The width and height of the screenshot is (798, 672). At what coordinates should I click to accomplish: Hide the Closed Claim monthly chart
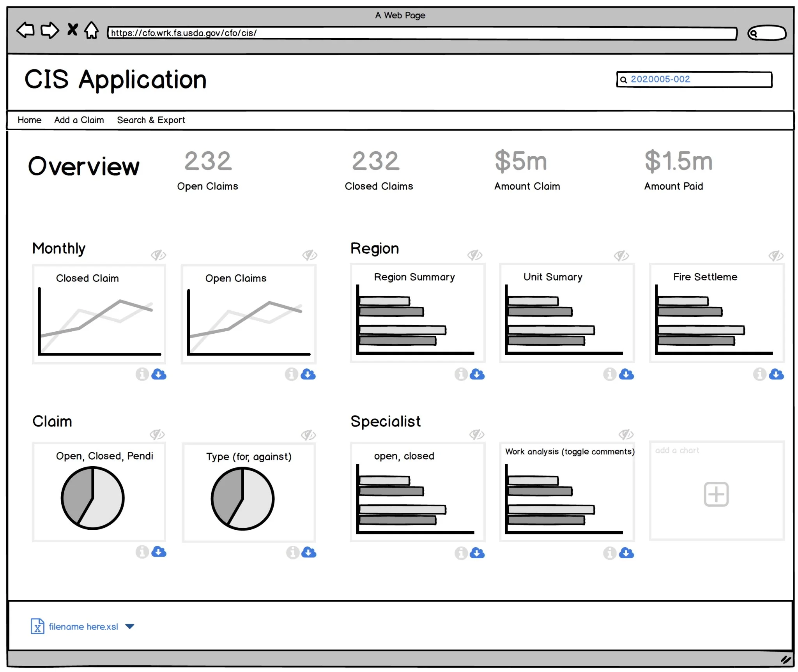[158, 255]
